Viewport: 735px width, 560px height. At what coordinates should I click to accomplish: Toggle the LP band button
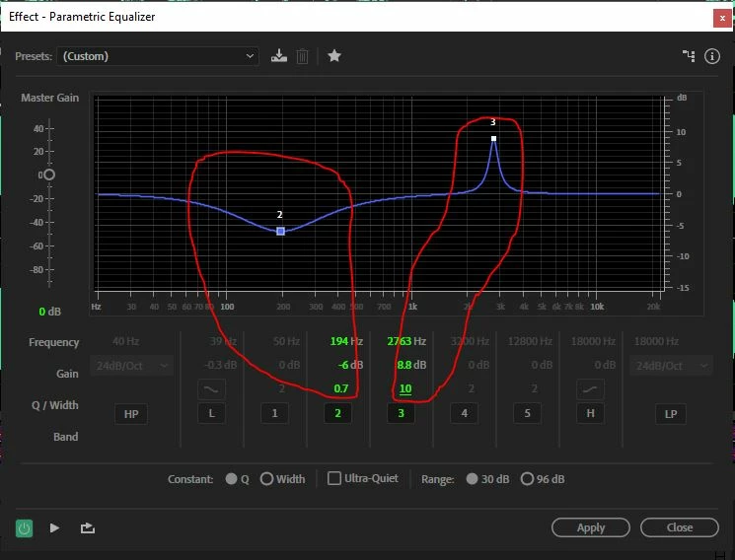pos(671,414)
